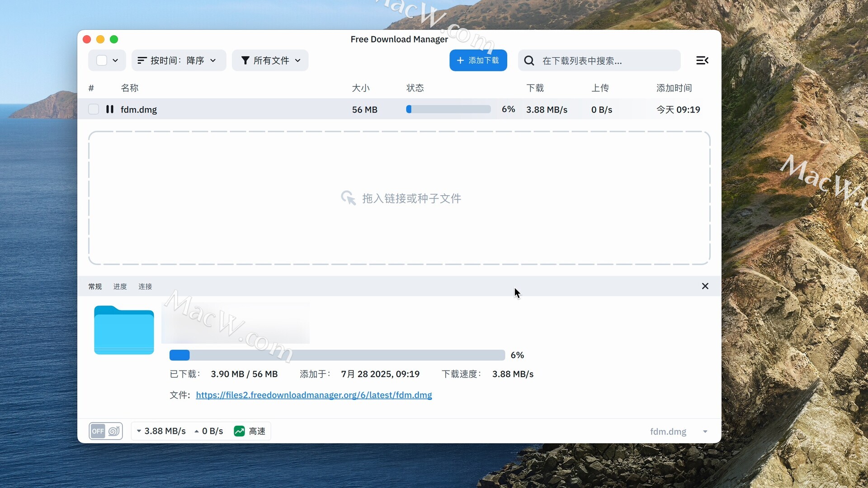Viewport: 868px width, 488px height.
Task: Check the fdm.dmg row checkbox
Action: 94,109
